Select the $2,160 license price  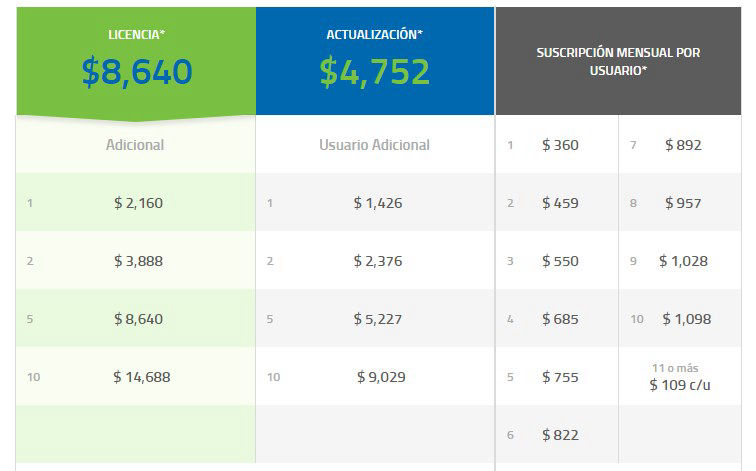(138, 203)
